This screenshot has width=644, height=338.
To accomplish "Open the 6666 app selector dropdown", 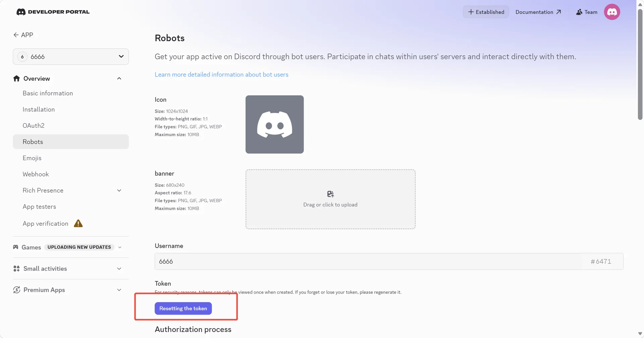I will click(71, 57).
